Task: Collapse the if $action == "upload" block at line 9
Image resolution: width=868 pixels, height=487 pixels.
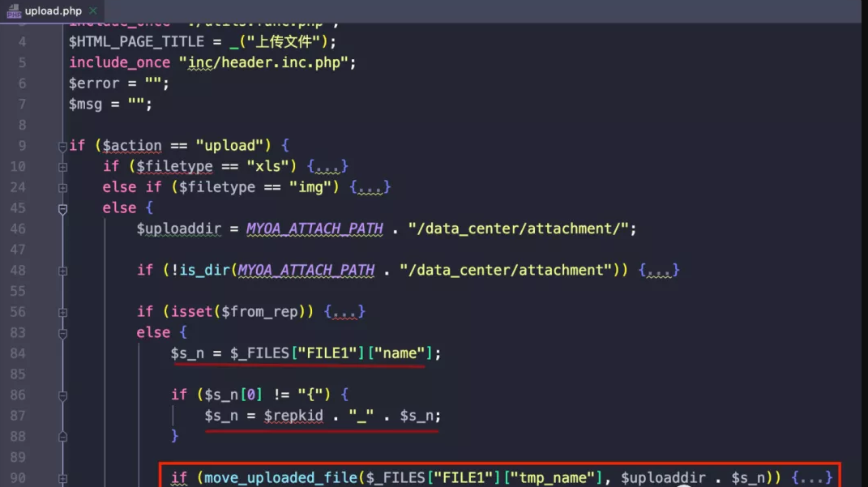Action: click(x=62, y=147)
